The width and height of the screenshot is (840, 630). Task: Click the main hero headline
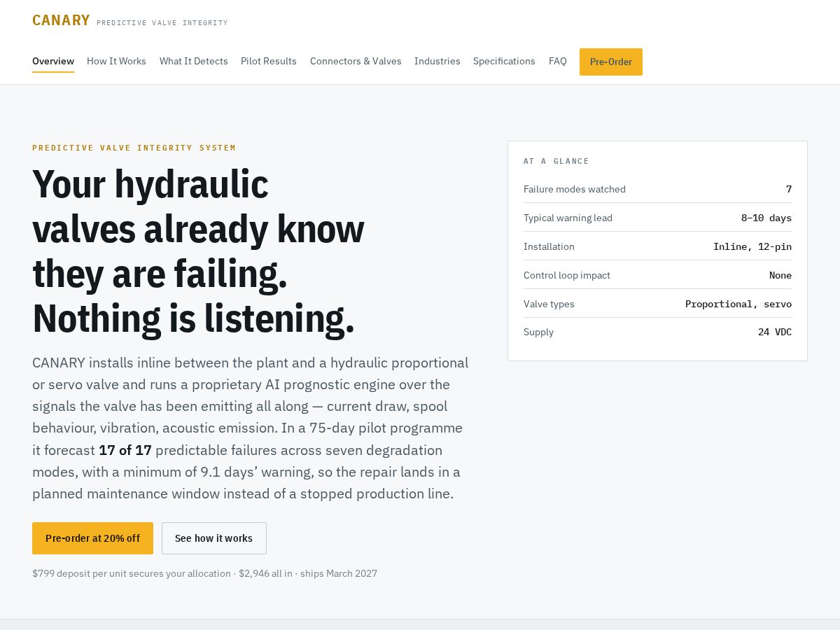pos(198,251)
